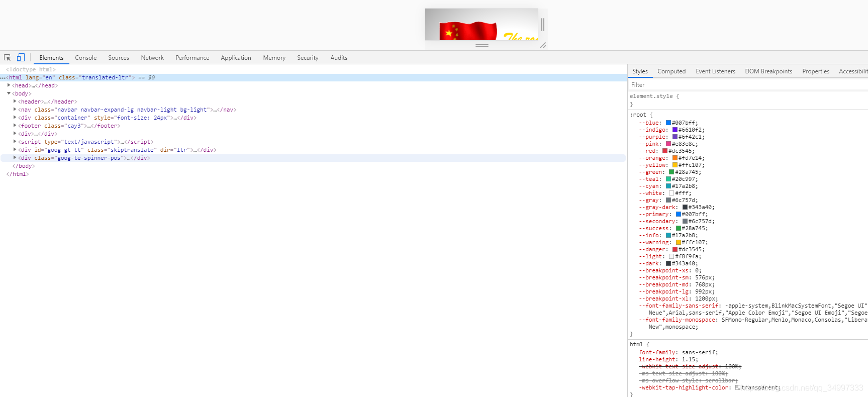The height and width of the screenshot is (397, 868).
Task: Open the Event Listeners sidebar tab
Action: (x=715, y=71)
